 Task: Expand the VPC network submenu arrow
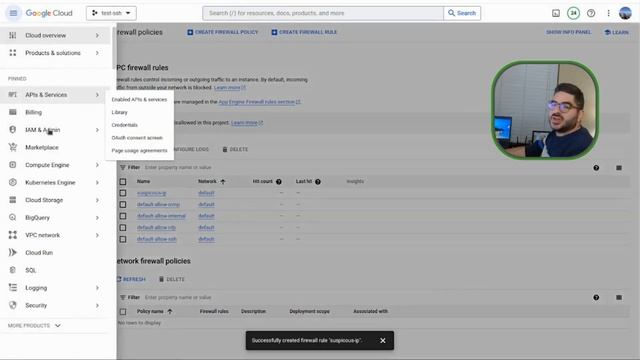coord(97,235)
